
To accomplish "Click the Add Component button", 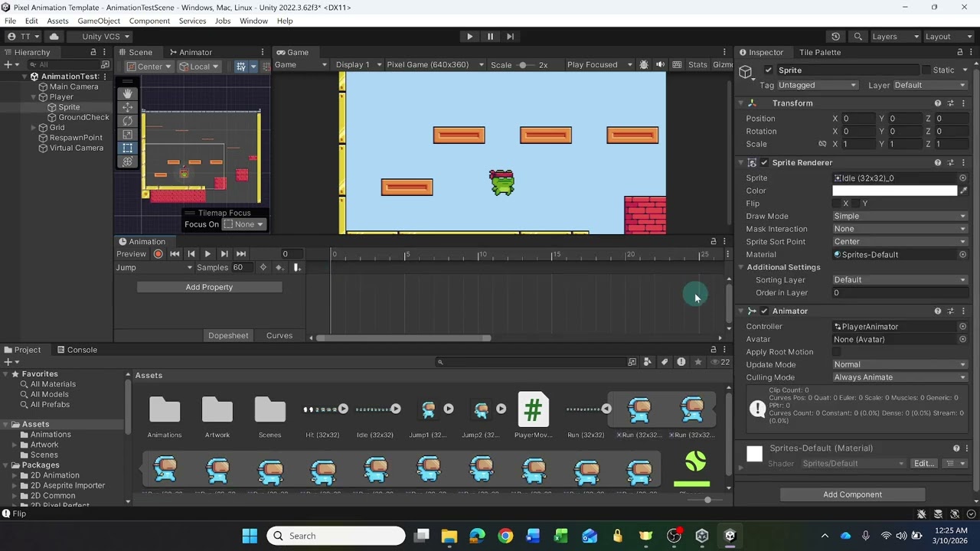I will [852, 494].
